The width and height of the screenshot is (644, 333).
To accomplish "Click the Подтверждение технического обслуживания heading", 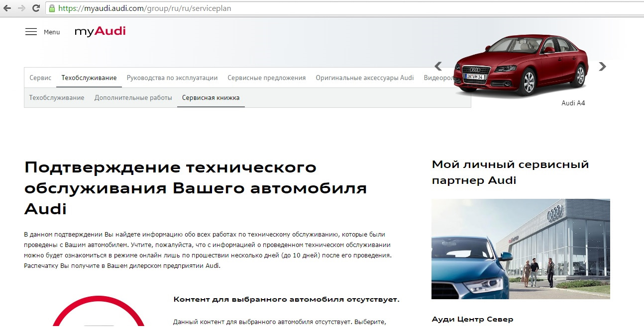I will point(196,188).
